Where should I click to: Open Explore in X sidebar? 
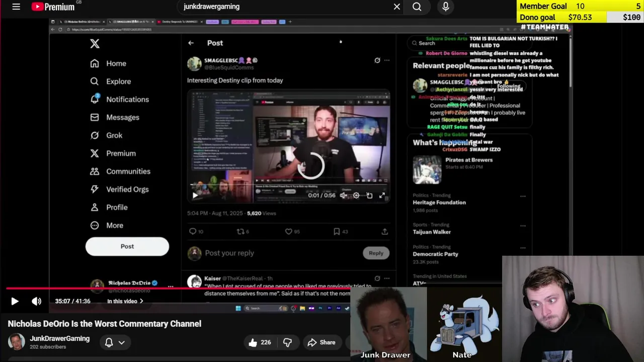111,81
